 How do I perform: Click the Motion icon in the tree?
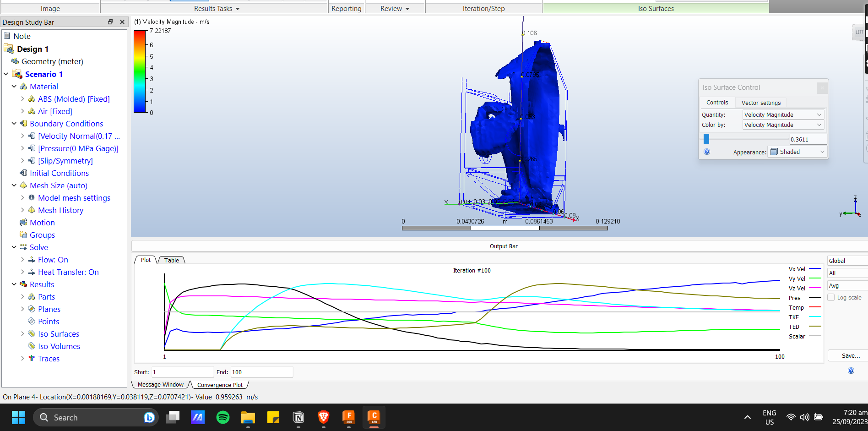23,222
